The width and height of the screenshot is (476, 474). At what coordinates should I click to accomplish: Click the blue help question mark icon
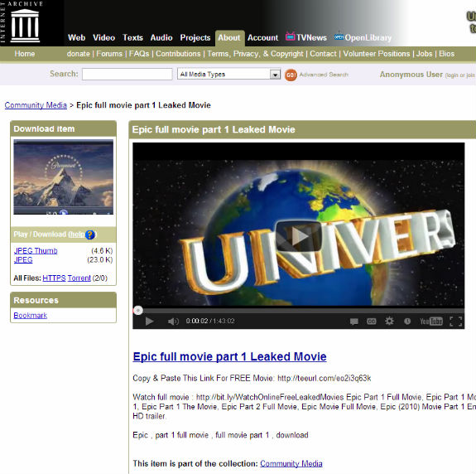click(x=90, y=235)
